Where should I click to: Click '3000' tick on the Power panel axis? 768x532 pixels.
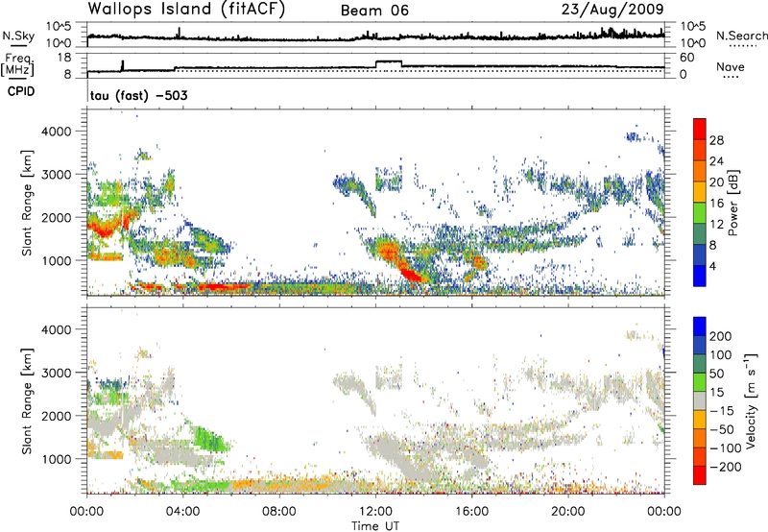(x=57, y=175)
